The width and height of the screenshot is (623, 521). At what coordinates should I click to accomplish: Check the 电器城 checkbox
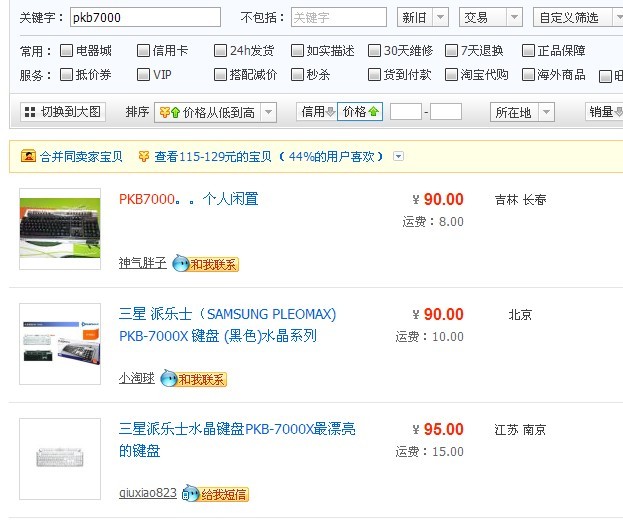click(66, 50)
